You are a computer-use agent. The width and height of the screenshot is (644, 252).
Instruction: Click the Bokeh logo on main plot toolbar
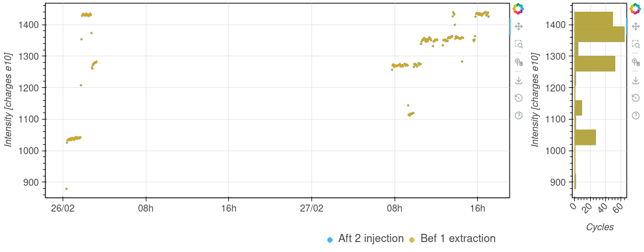518,9
